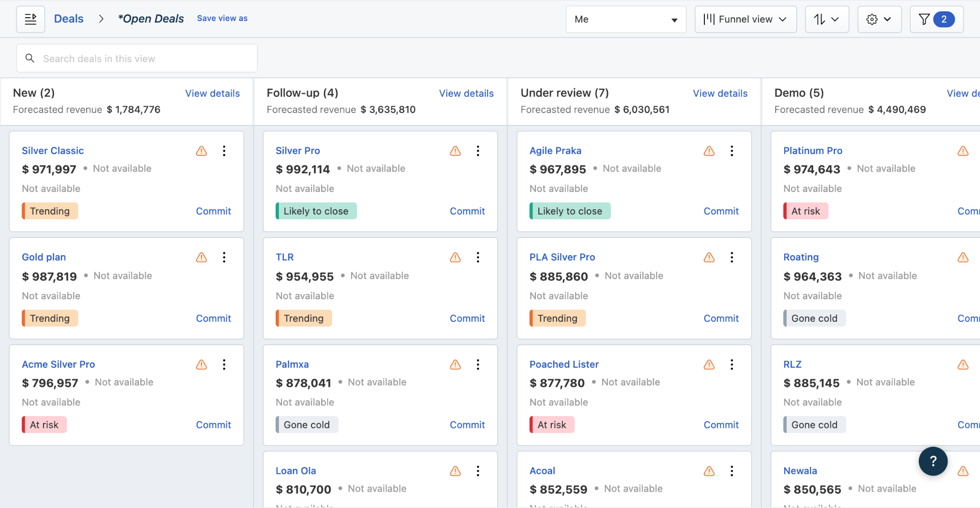Open more options on Agile Praka card

coord(732,151)
